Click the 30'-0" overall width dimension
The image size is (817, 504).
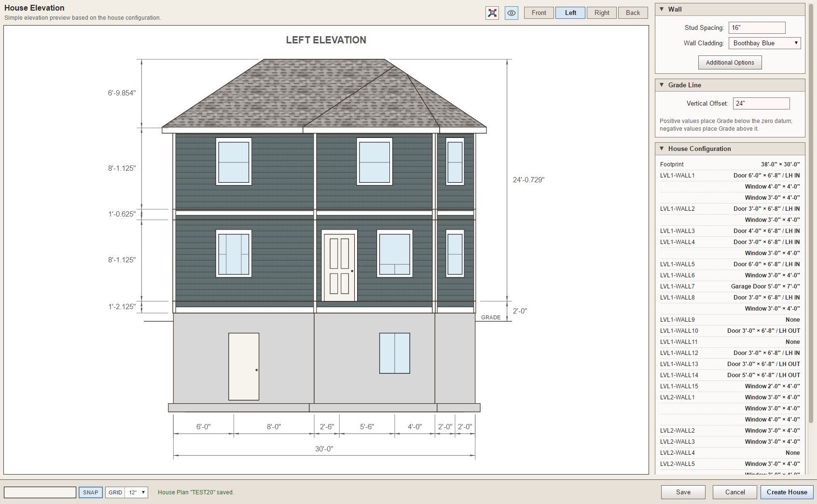tap(324, 449)
